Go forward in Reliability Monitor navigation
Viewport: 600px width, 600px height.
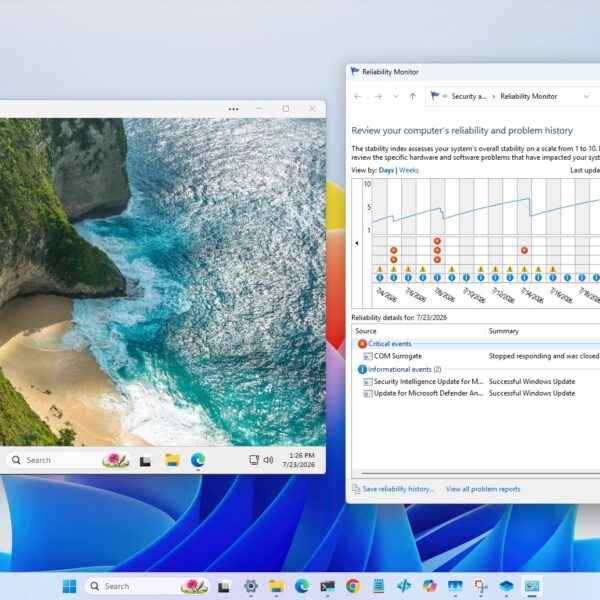pos(378,96)
